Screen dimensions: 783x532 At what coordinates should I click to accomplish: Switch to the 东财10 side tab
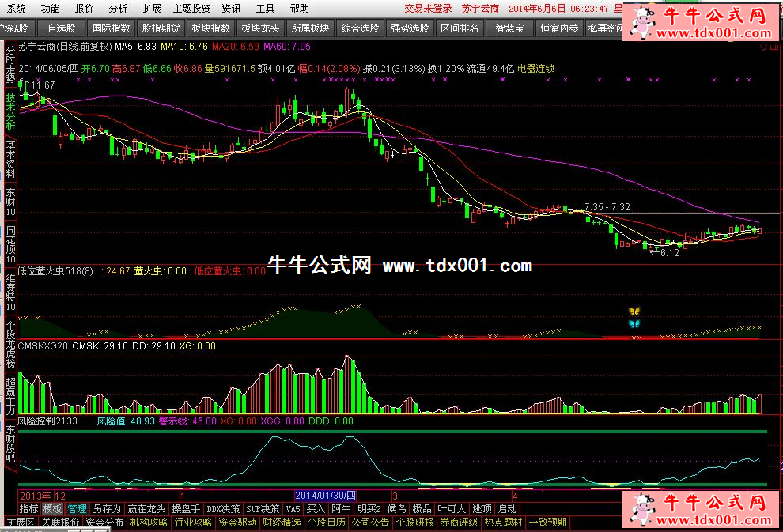(10, 202)
